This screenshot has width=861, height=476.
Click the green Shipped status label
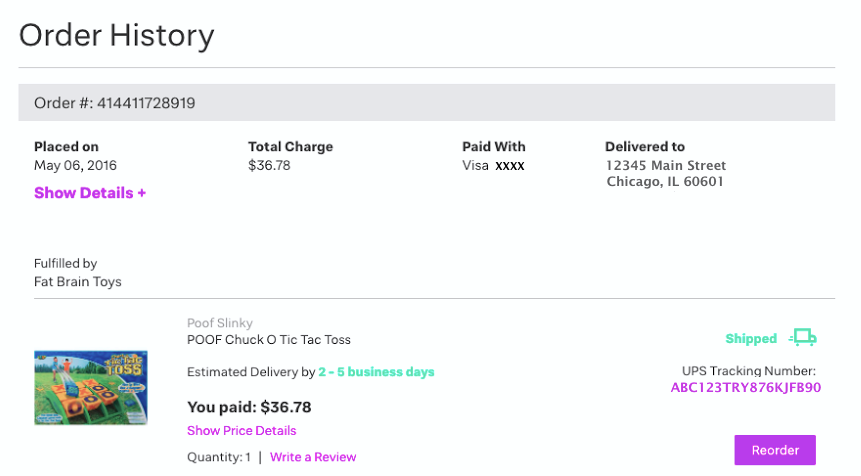(x=751, y=339)
